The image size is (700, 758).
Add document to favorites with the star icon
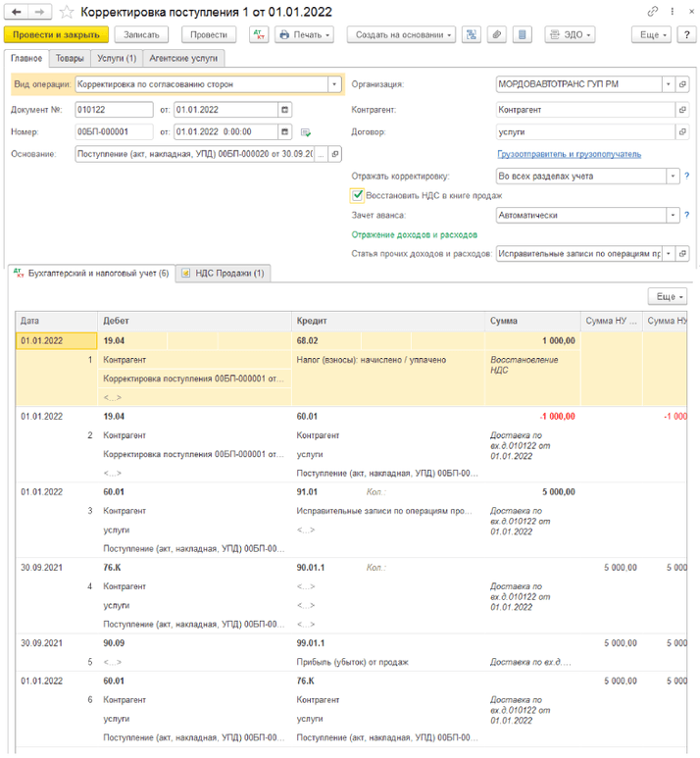tap(67, 12)
